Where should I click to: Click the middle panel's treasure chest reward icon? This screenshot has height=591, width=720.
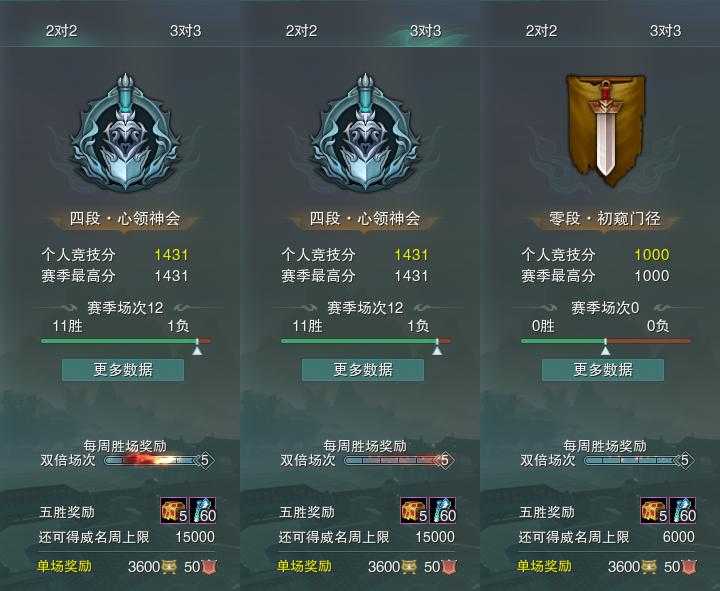click(414, 511)
